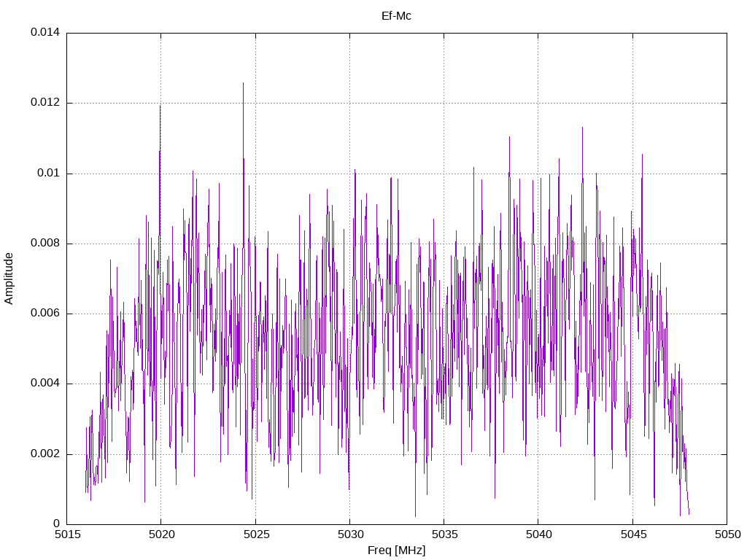Click the 5035 x-axis tick label

[x=444, y=534]
